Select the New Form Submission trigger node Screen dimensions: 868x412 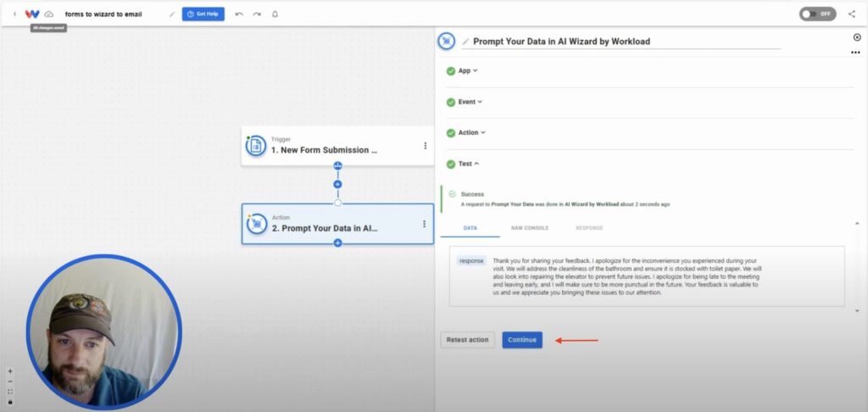pyautogui.click(x=337, y=146)
